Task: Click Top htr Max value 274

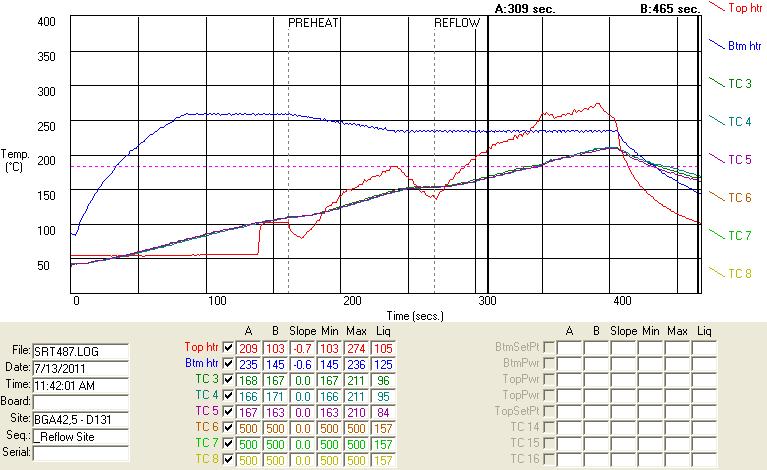Action: pyautogui.click(x=356, y=348)
